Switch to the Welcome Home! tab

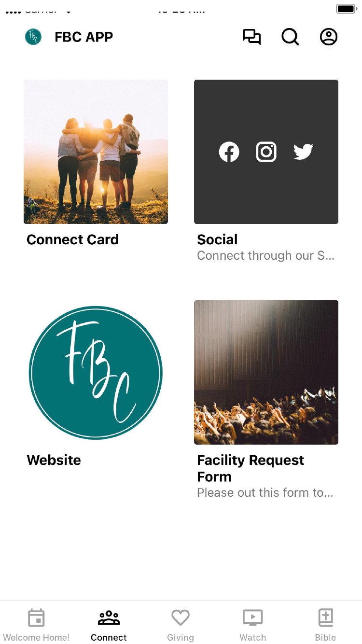pyautogui.click(x=36, y=625)
